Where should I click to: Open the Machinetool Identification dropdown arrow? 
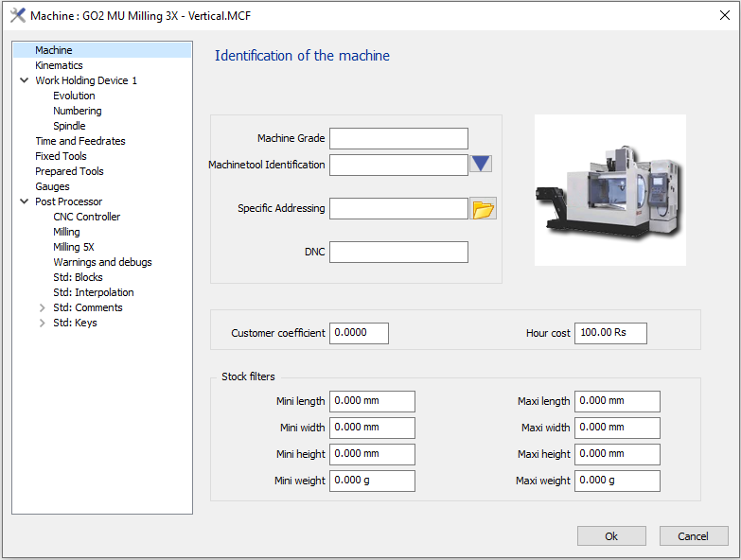pos(481,165)
